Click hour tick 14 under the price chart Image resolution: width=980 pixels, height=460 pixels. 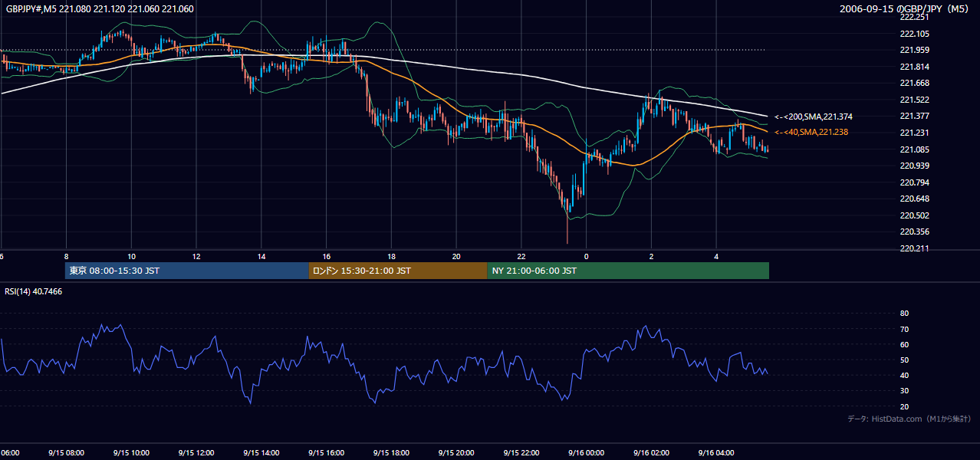[261, 256]
